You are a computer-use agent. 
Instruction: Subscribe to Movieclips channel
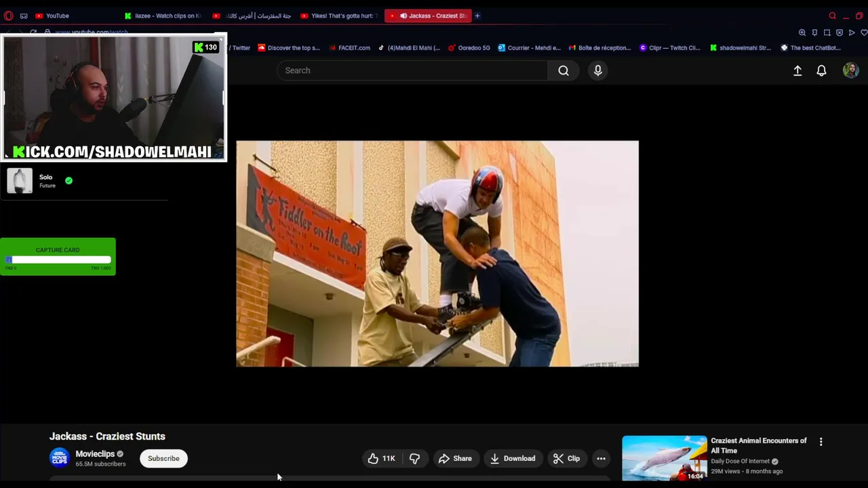pos(163,459)
